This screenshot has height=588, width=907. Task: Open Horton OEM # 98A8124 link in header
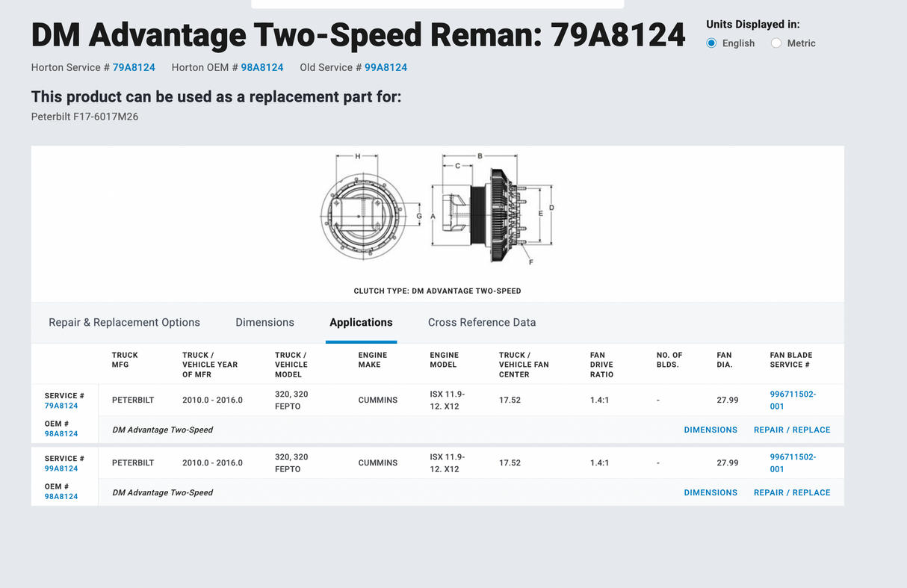(262, 67)
